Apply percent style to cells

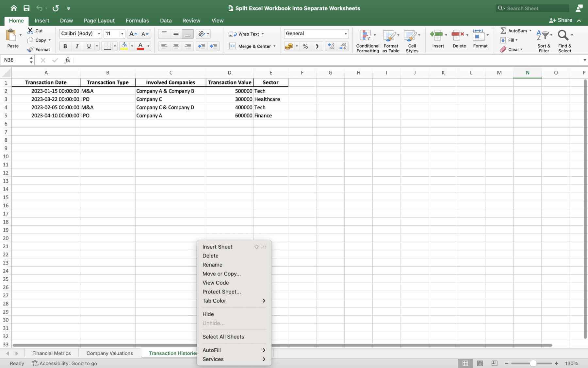point(305,46)
